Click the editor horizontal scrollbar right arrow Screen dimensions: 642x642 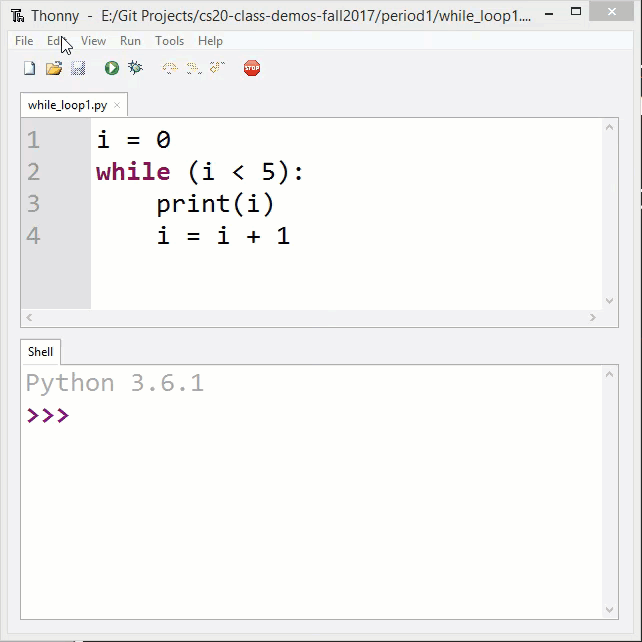pos(593,318)
